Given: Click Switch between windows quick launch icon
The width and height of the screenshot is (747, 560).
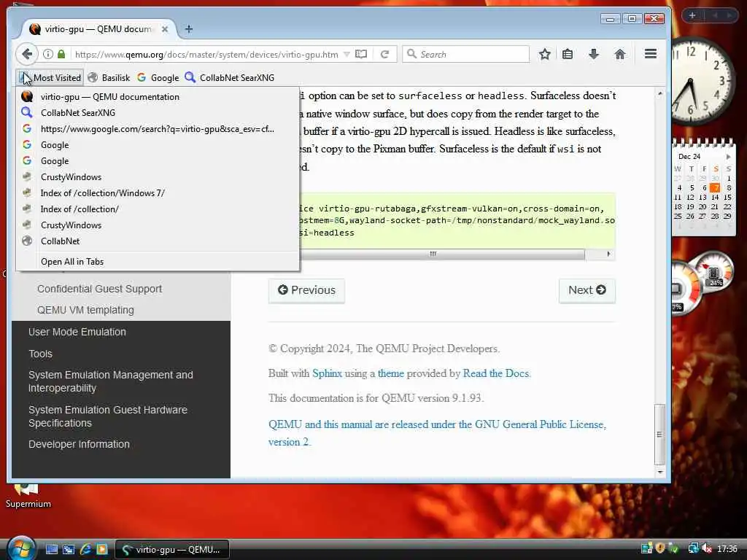Looking at the screenshot, I should click(x=69, y=549).
